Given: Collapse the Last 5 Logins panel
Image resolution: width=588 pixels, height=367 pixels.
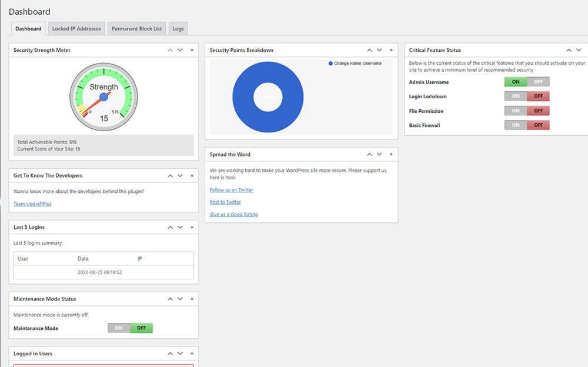Looking at the screenshot, I should point(192,227).
